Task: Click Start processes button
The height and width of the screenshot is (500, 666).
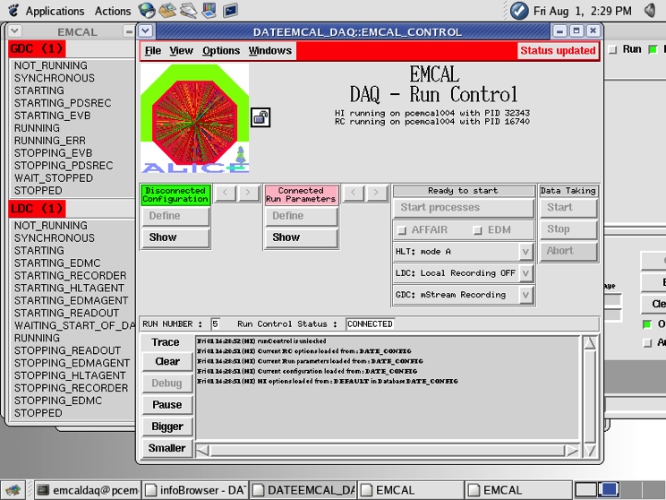Action: click(463, 207)
